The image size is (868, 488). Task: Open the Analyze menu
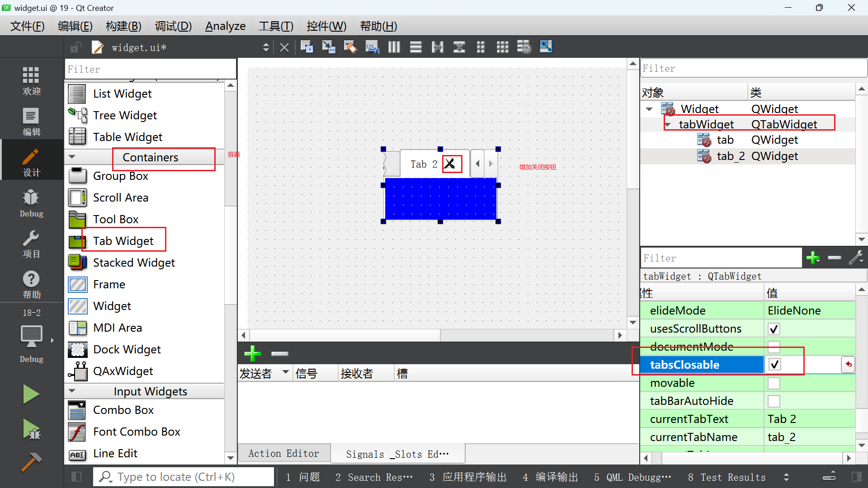coord(225,26)
